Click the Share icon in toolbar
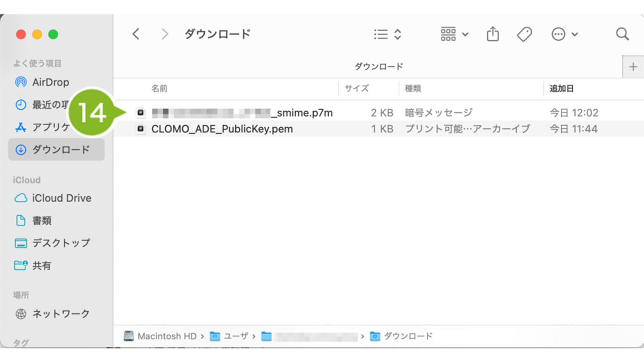Viewport: 644px width, 362px height. pos(493,34)
